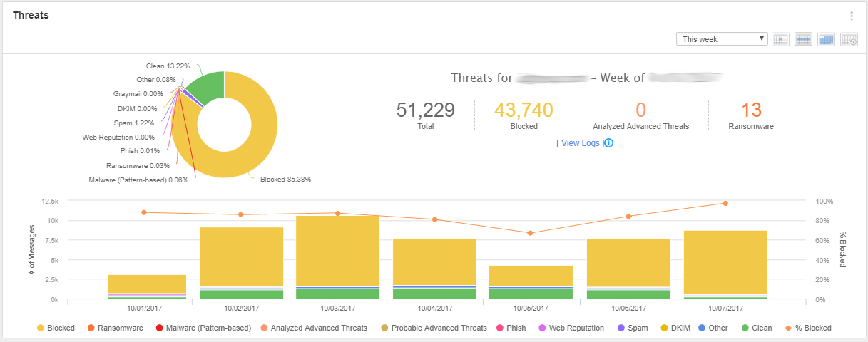868x342 pixels.
Task: Open the Threats widget kebab menu
Action: pyautogui.click(x=851, y=16)
